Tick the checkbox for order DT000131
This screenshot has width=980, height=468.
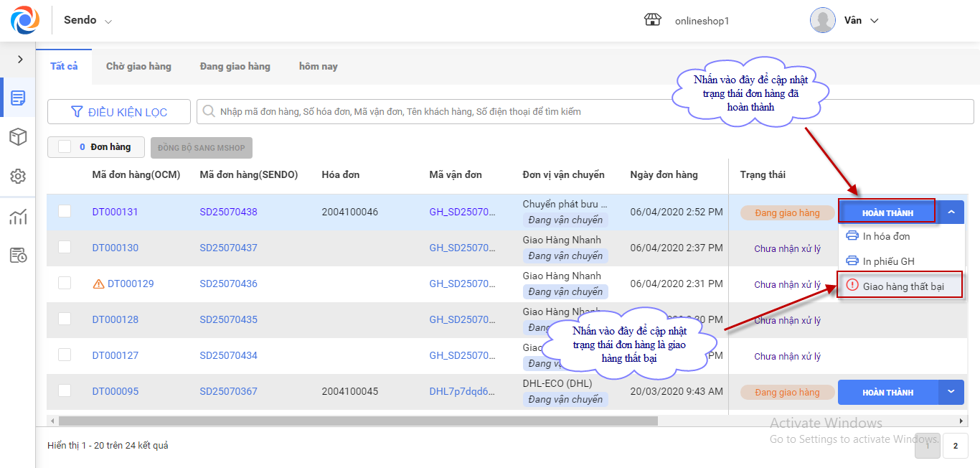65,212
